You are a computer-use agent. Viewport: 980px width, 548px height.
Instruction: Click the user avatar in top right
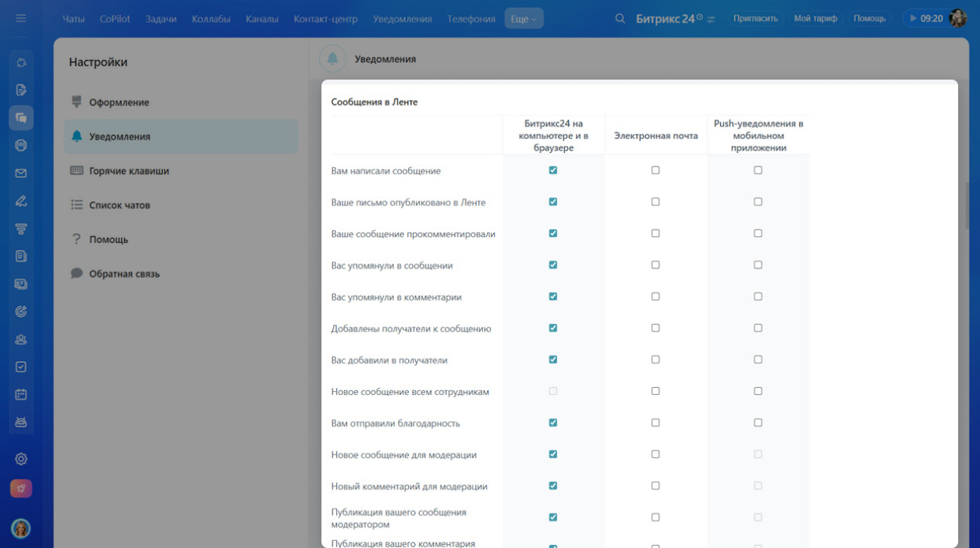tap(958, 18)
